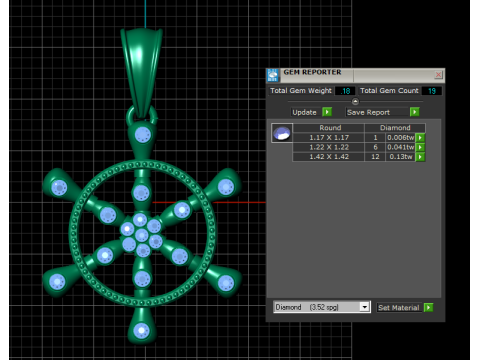
Task: Click the round diamond gem thumbnail
Action: 282,133
